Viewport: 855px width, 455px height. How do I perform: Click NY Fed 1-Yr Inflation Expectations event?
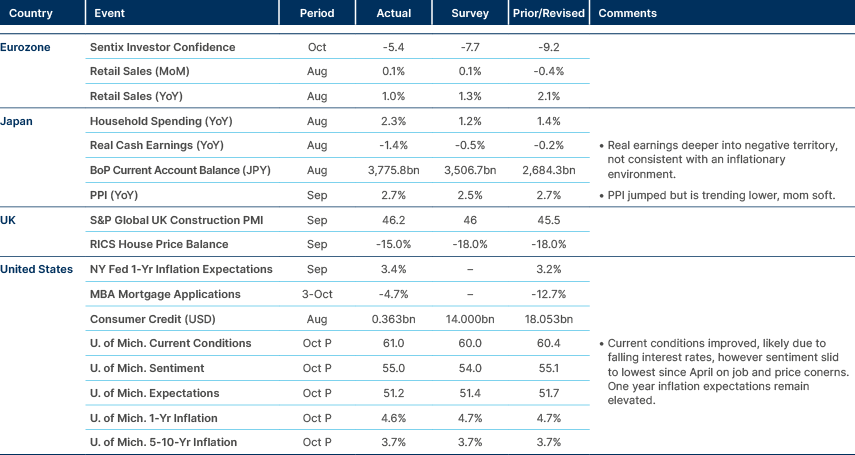180,269
